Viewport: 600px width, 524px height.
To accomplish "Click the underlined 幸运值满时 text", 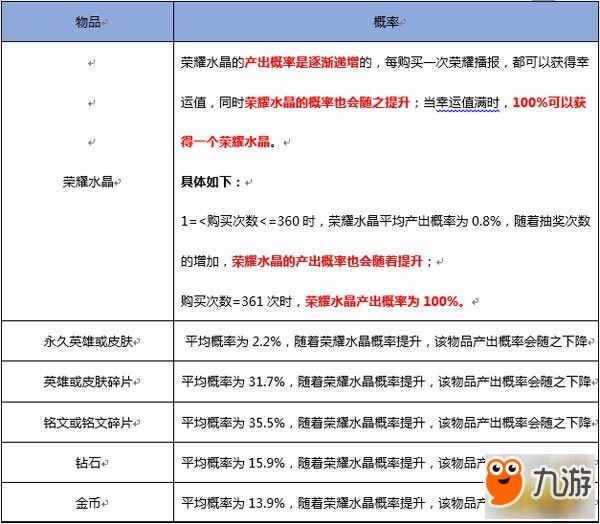I will 468,102.
